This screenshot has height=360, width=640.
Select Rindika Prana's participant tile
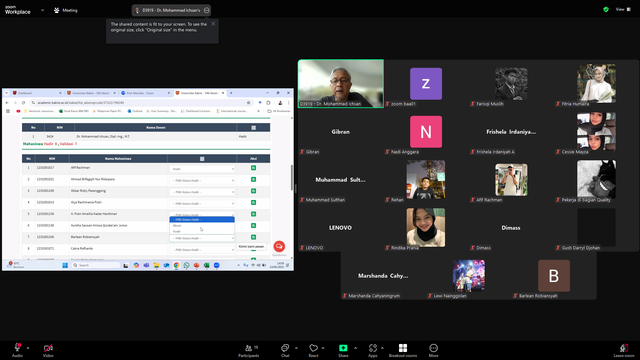click(426, 228)
